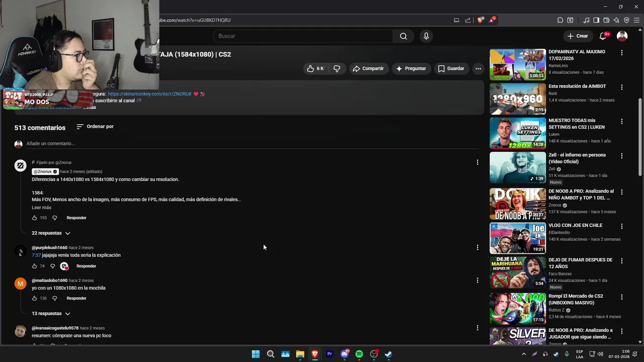
Task: Open the skinsmonkey.com link in description
Action: point(149,94)
